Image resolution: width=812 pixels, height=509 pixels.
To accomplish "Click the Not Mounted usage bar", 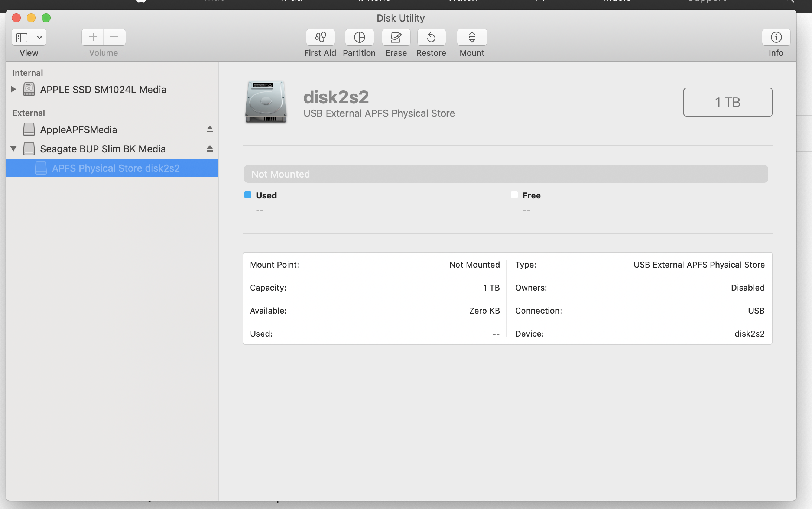I will click(506, 174).
